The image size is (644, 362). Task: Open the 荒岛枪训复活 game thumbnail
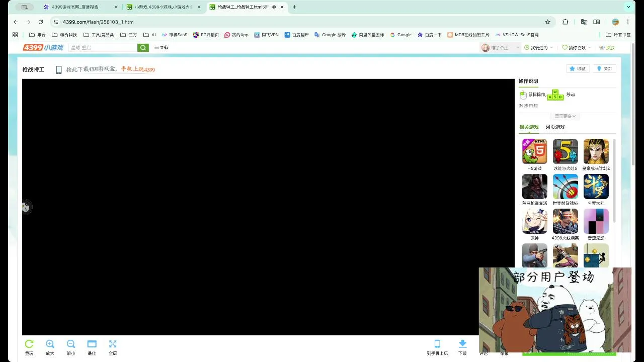[534, 187]
